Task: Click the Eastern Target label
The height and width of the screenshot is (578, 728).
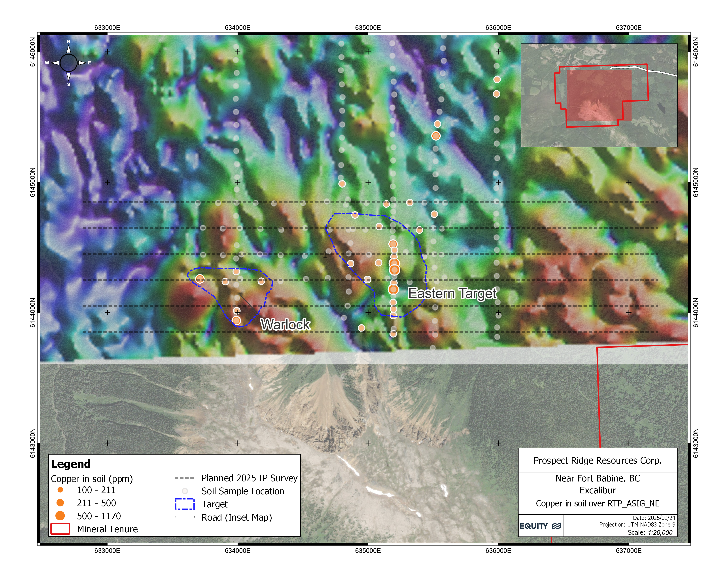Action: click(x=452, y=293)
